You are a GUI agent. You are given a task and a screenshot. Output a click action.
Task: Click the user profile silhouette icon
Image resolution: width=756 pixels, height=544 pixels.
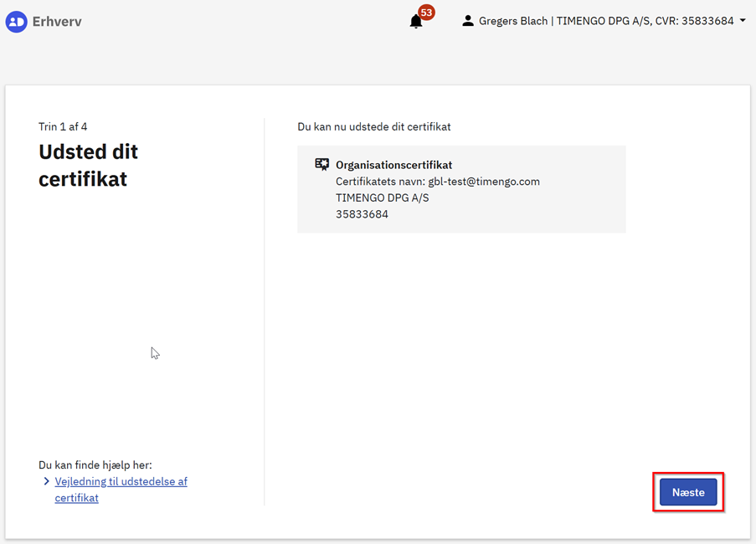click(x=468, y=21)
